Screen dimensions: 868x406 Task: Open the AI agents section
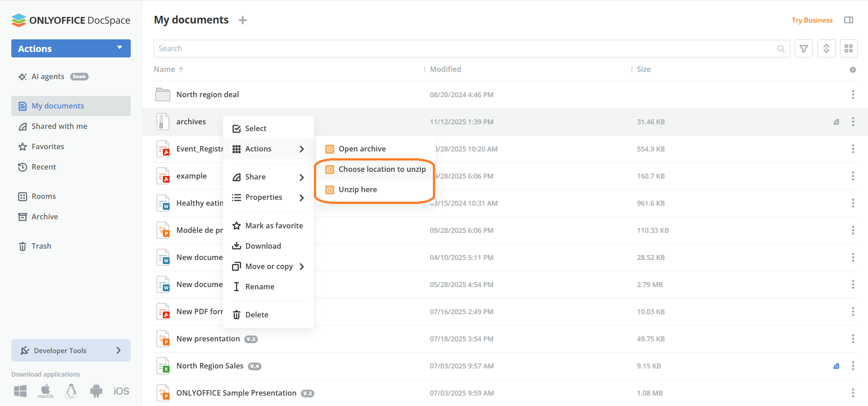coord(71,76)
